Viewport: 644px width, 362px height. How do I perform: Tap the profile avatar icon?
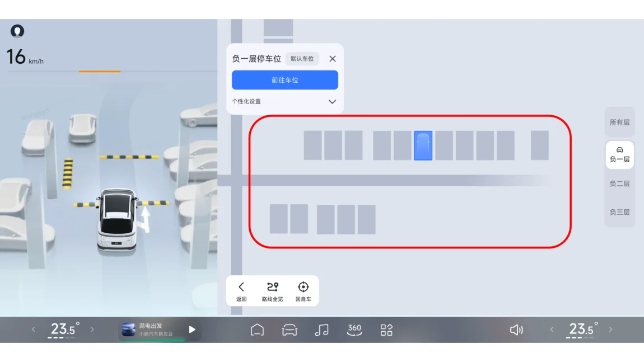tap(17, 31)
